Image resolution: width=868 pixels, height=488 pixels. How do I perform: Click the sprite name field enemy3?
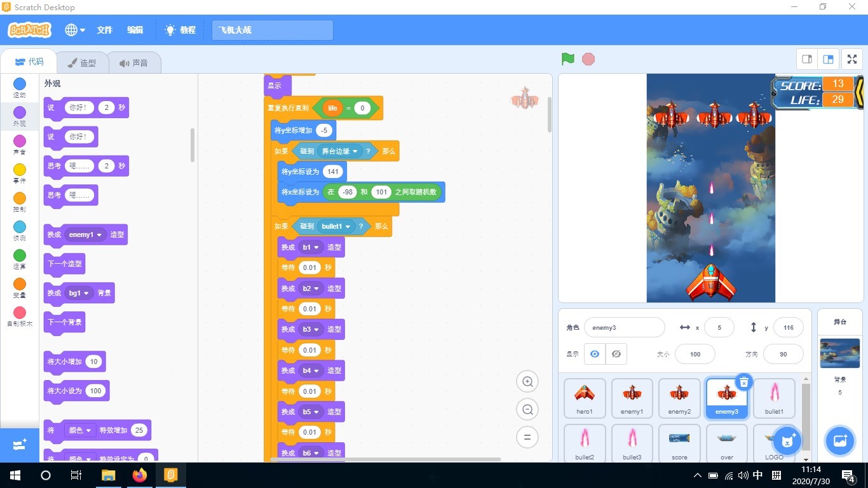[x=624, y=328]
